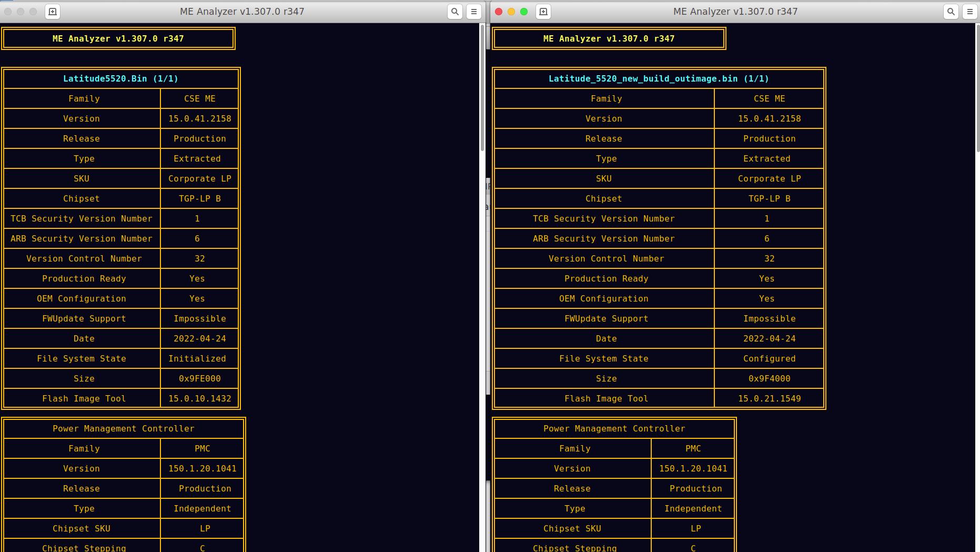This screenshot has width=980, height=552.
Task: Click Flash Image Tool version 15.0.10.1432
Action: (200, 398)
